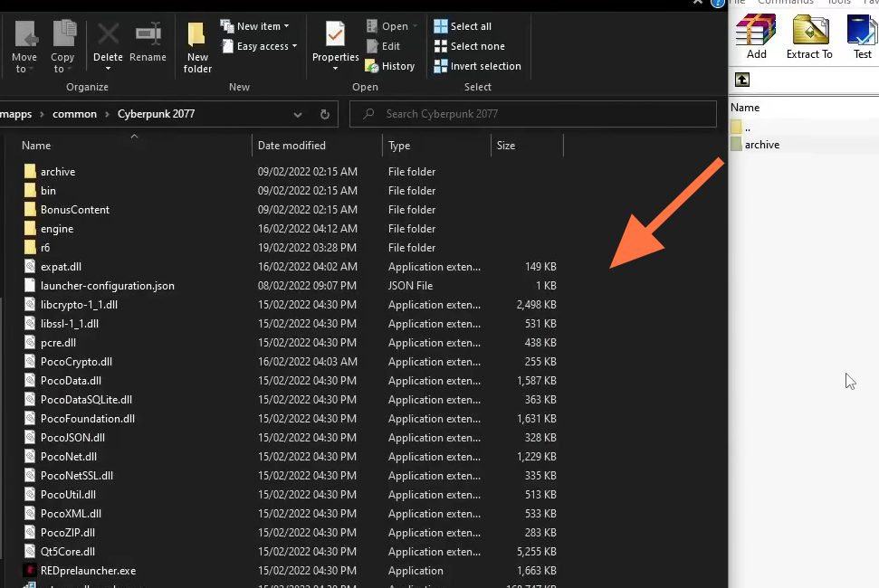Click the refresh icon beside address bar
879x588 pixels.
(325, 114)
